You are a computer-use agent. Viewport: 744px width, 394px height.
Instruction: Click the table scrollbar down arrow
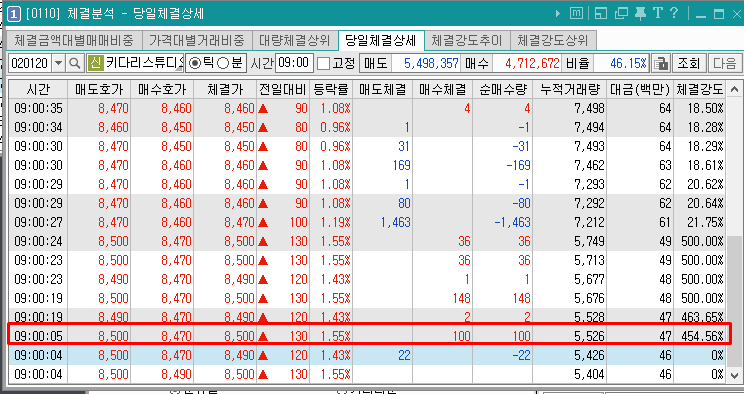coord(734,375)
